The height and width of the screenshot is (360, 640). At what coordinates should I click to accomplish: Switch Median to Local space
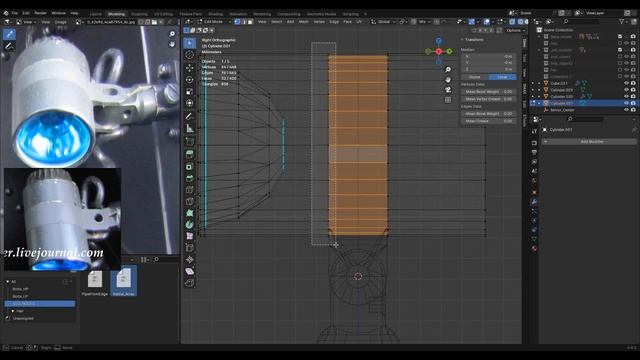tap(502, 77)
